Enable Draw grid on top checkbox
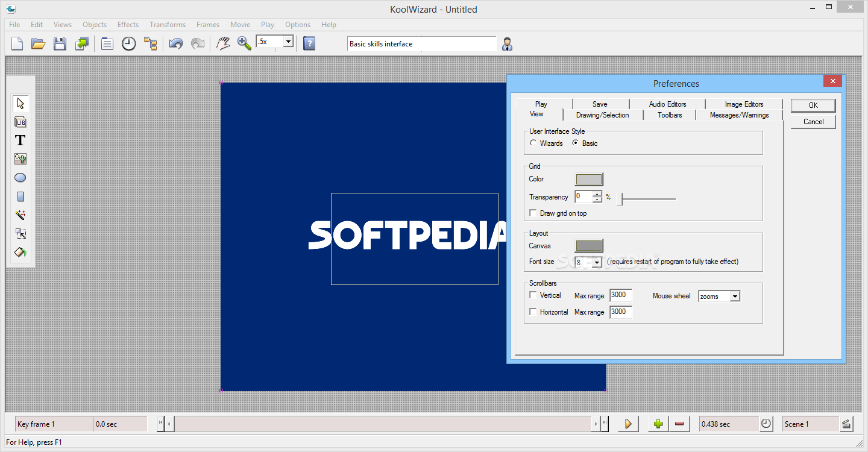This screenshot has width=868, height=452. pos(533,213)
